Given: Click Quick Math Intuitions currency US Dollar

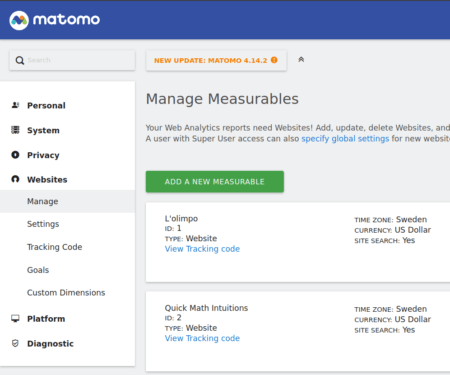Looking at the screenshot, I should click(x=413, y=319).
